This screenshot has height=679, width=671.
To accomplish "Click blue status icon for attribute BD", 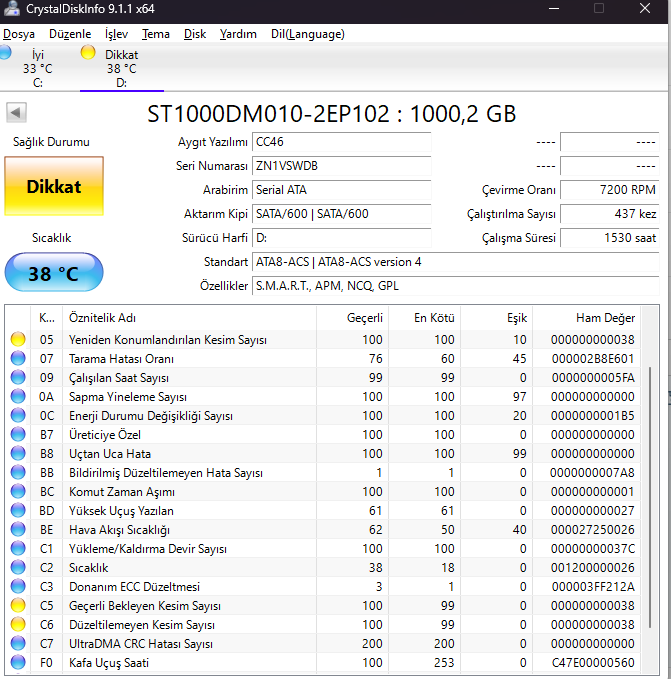I will click(x=18, y=511).
